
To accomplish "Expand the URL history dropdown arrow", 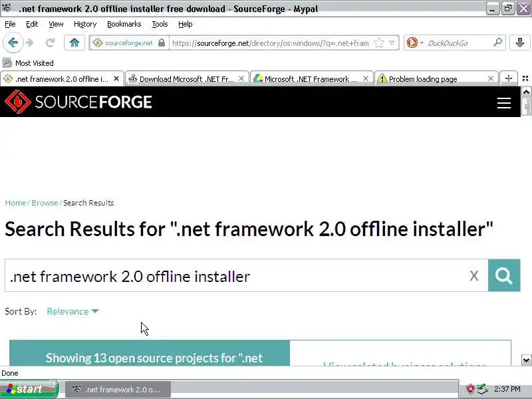I will click(x=392, y=43).
